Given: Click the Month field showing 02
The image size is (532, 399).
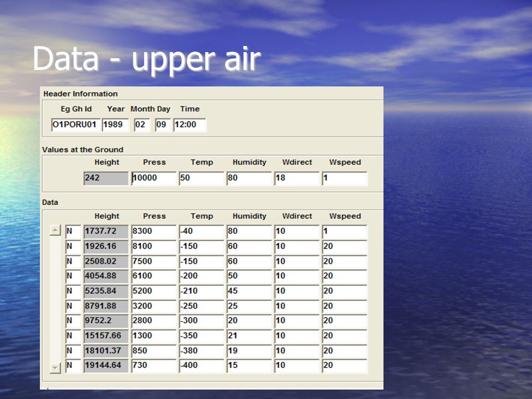Looking at the screenshot, I should coord(142,125).
